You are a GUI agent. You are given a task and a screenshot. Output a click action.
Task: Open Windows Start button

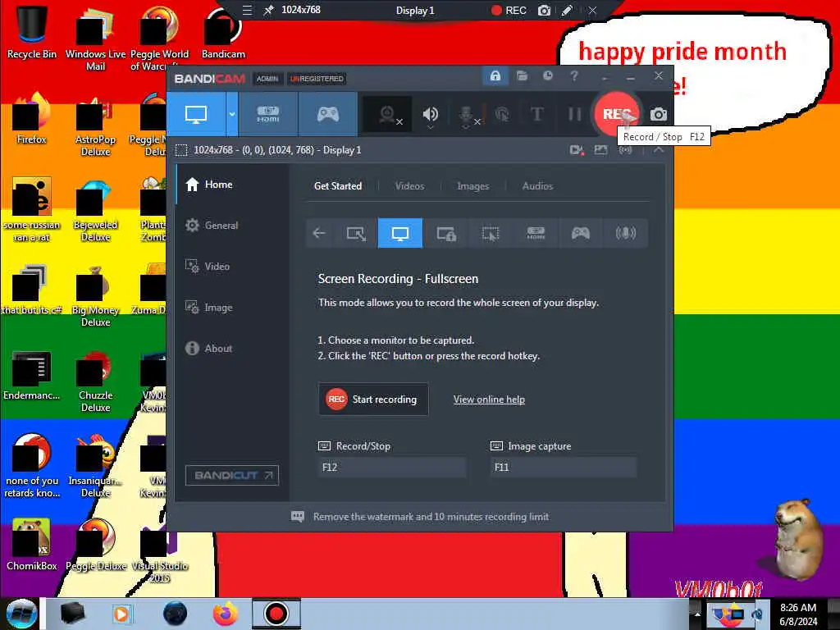pos(21,614)
